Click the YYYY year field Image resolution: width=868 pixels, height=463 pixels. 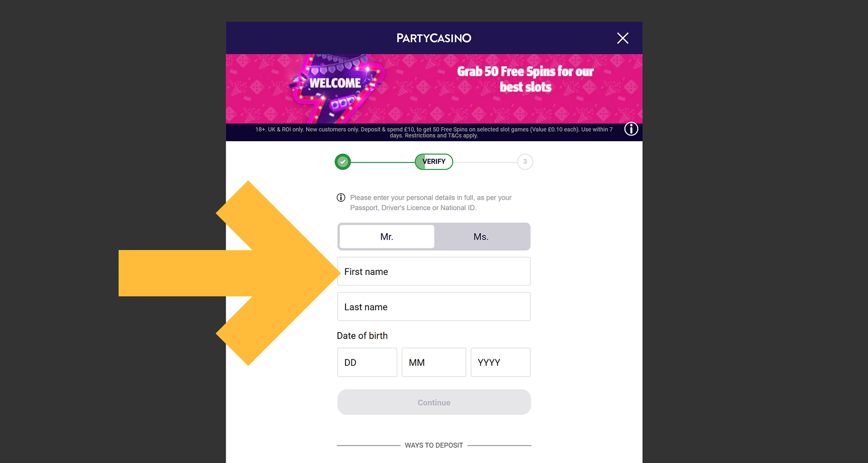[x=501, y=362]
